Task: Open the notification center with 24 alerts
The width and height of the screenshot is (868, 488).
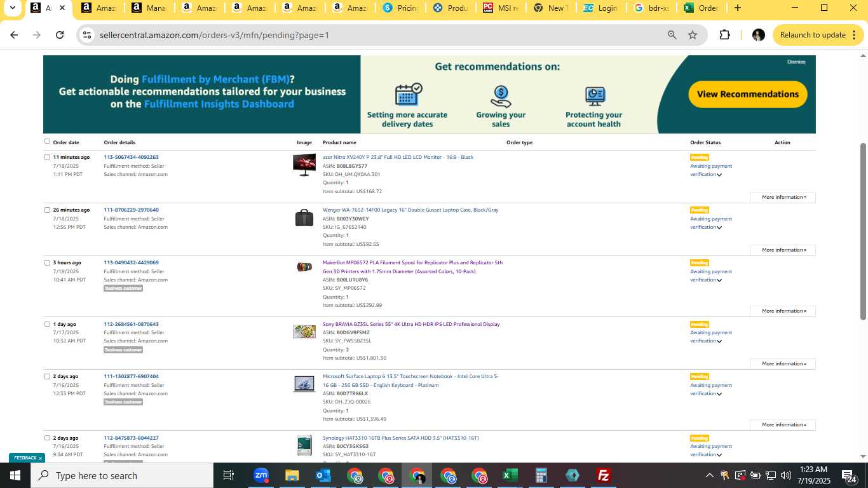Action: pyautogui.click(x=849, y=475)
